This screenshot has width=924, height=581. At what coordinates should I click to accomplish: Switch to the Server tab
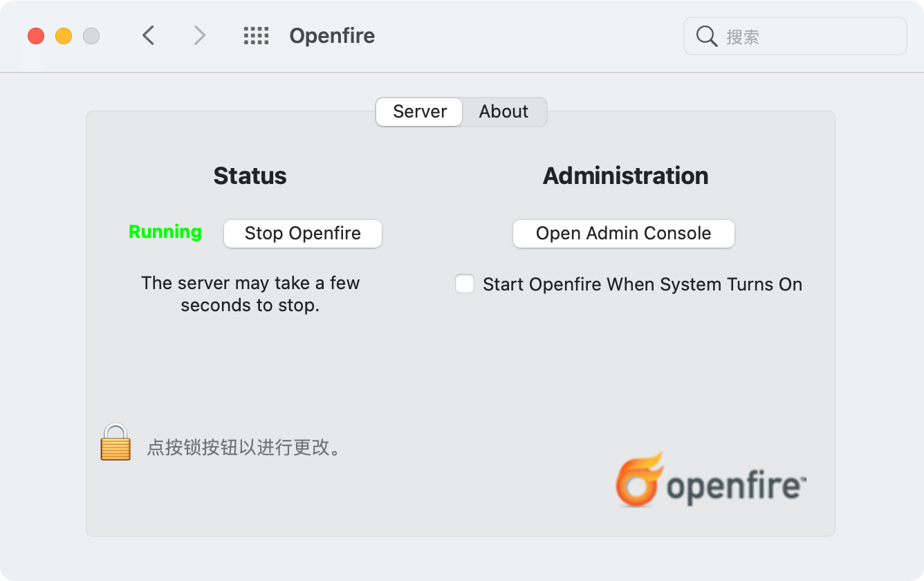coord(420,111)
